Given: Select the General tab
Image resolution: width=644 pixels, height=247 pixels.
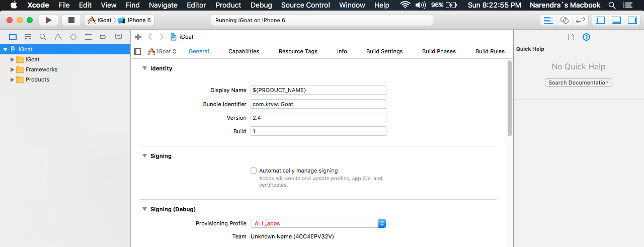Looking at the screenshot, I should (x=199, y=51).
